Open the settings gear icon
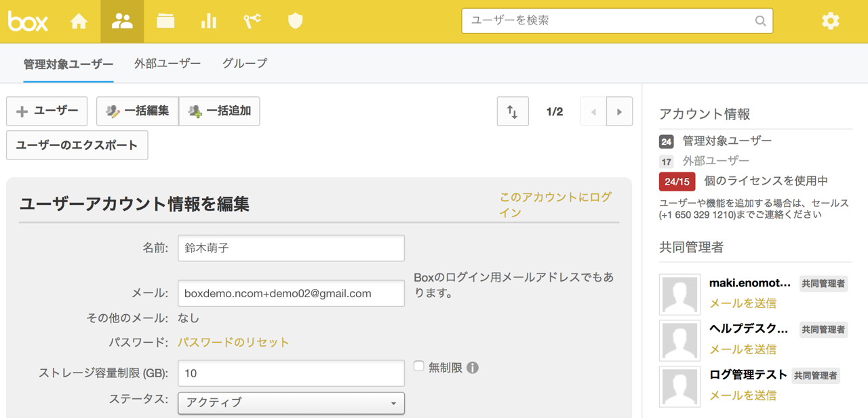The width and height of the screenshot is (868, 418). [x=830, y=21]
